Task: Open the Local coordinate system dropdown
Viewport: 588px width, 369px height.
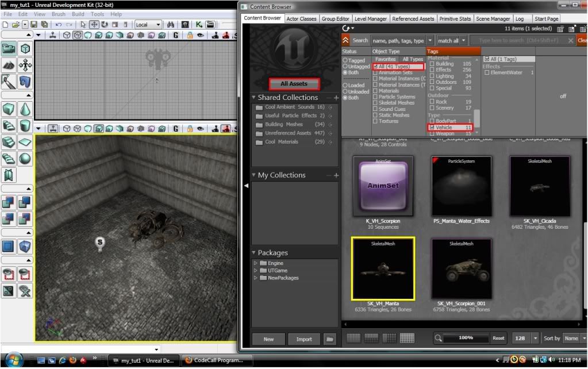Action: (x=148, y=25)
